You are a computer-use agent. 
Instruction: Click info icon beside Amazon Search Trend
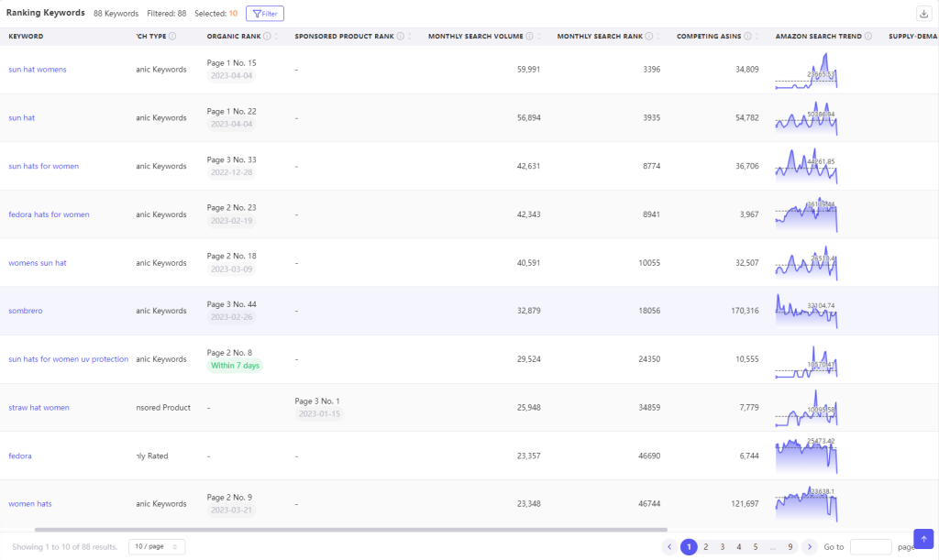pyautogui.click(x=867, y=36)
